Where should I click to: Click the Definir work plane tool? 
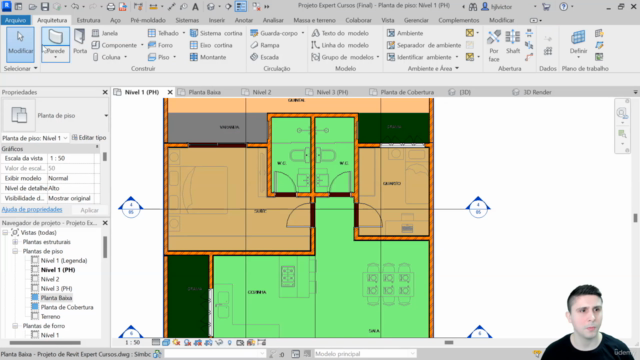(578, 42)
